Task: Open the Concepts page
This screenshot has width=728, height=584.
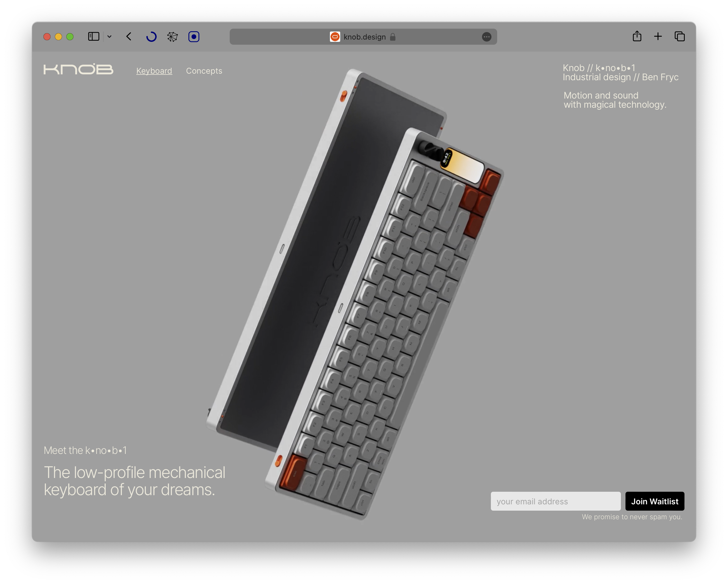Action: point(204,71)
